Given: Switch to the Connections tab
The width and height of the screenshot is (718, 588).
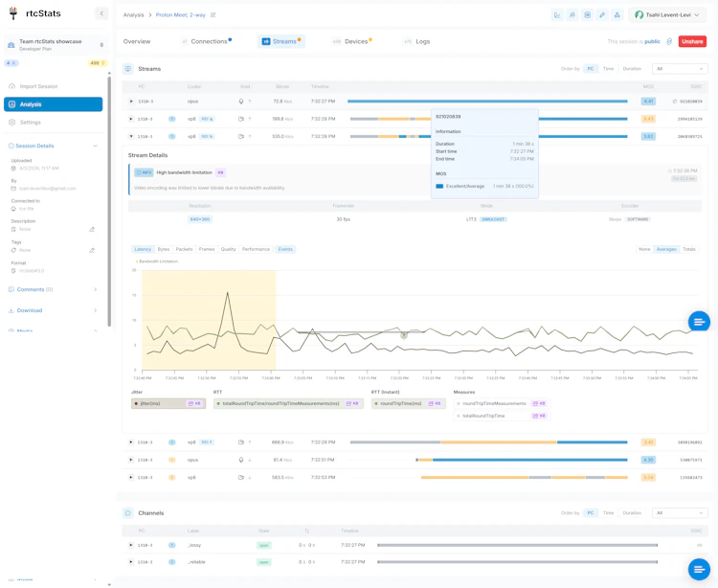Looking at the screenshot, I should click(x=207, y=42).
